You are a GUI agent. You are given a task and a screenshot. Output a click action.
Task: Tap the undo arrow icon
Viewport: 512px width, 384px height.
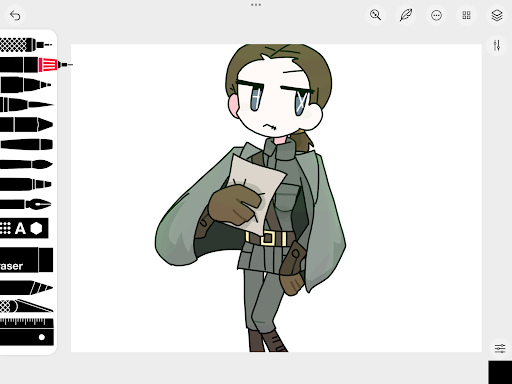click(15, 15)
